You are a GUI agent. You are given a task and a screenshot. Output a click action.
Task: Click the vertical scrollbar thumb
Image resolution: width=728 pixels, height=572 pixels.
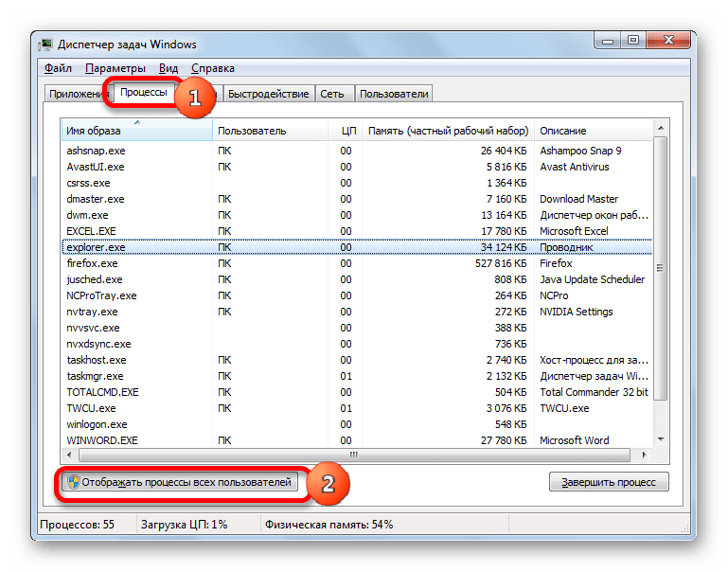660,268
